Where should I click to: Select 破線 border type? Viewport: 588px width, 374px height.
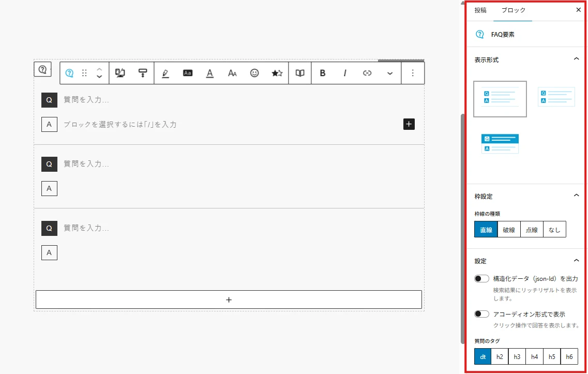click(x=509, y=230)
